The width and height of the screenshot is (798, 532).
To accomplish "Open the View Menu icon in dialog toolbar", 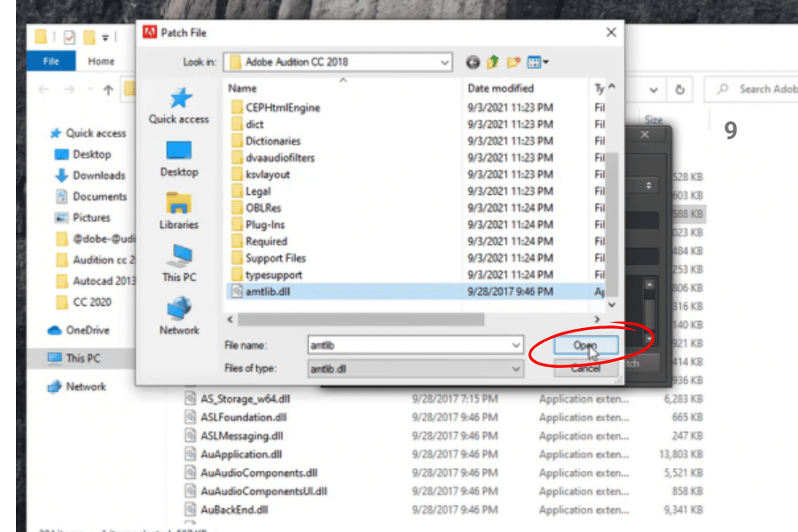I will click(537, 62).
